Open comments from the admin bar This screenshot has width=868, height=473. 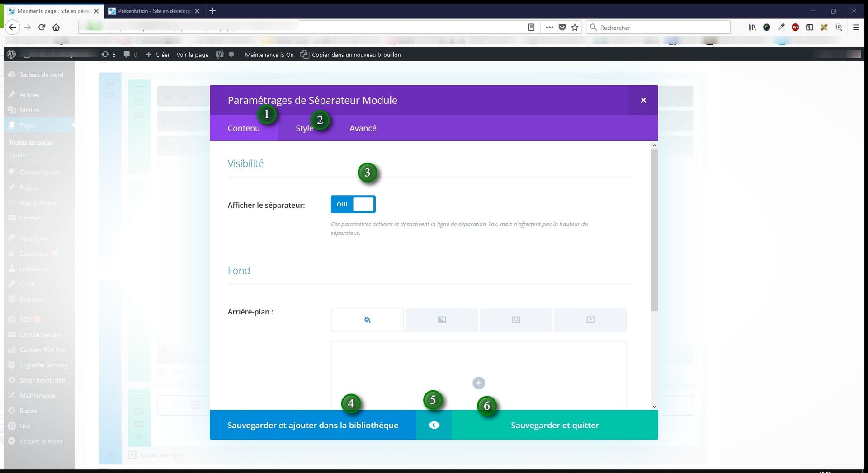(x=130, y=55)
